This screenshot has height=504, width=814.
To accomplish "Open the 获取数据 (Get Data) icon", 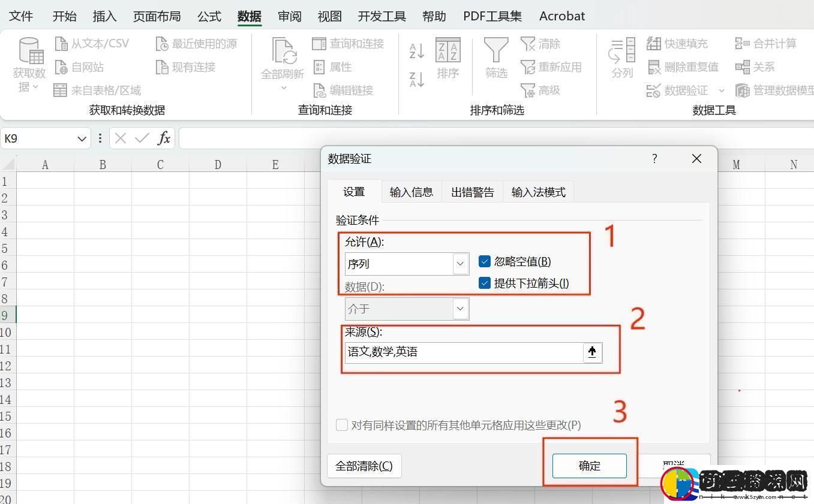I will (x=31, y=50).
